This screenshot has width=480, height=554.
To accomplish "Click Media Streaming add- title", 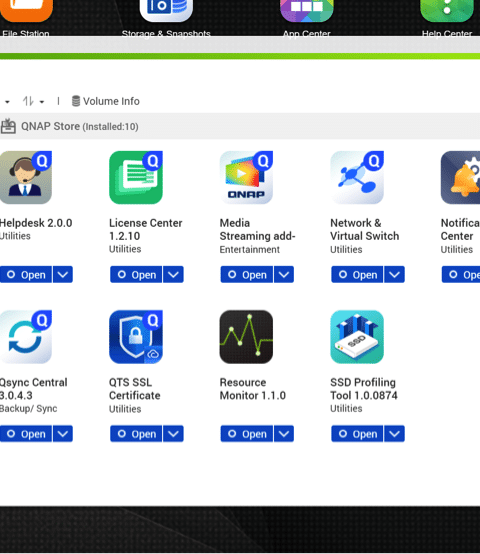I will coord(257,230).
